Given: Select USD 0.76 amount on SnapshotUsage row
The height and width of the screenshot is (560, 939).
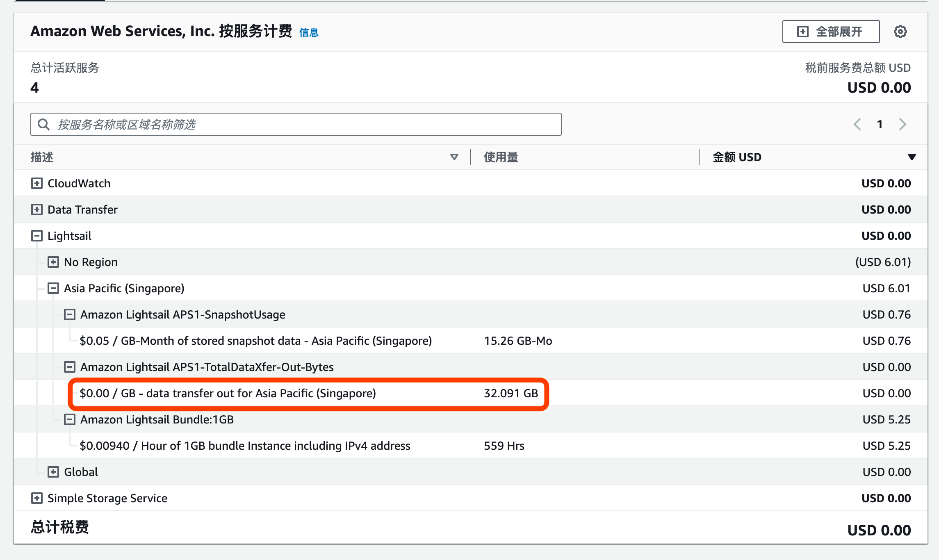Looking at the screenshot, I should pyautogui.click(x=887, y=314).
